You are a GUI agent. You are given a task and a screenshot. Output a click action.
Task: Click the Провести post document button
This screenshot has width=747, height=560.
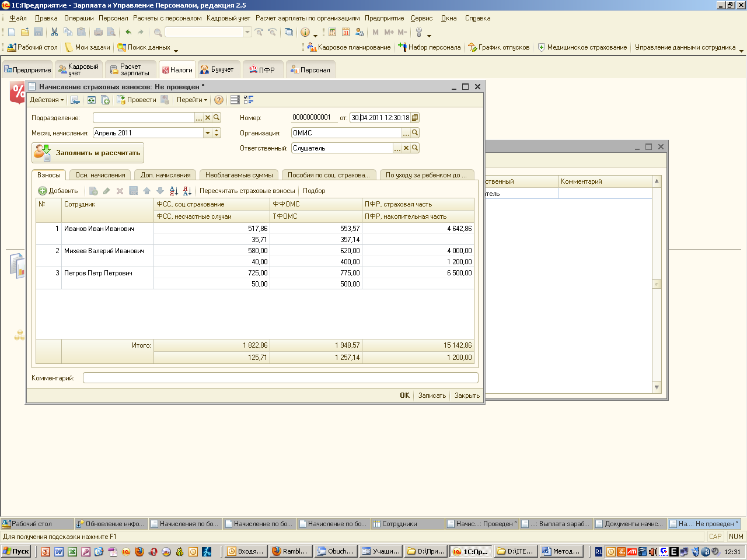click(137, 100)
